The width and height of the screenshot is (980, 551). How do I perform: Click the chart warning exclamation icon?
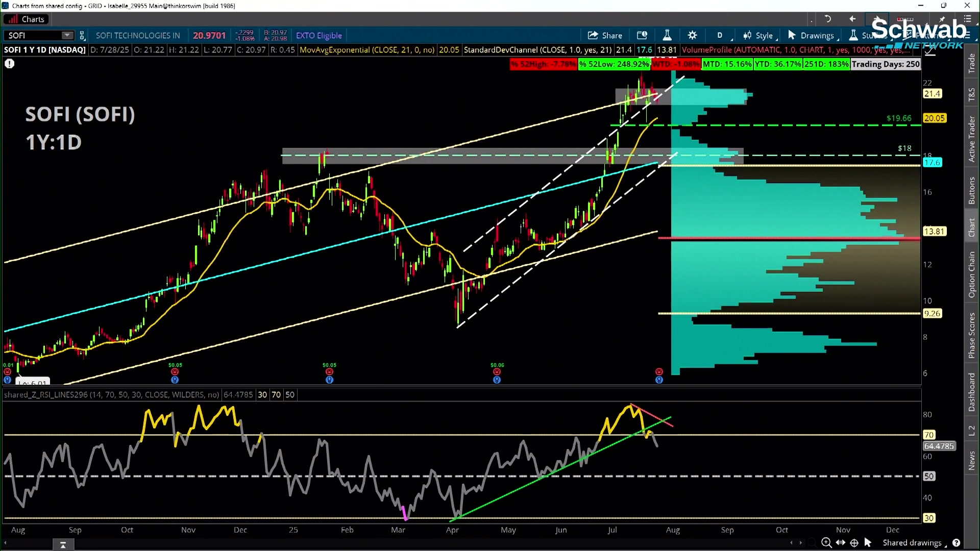[x=10, y=64]
